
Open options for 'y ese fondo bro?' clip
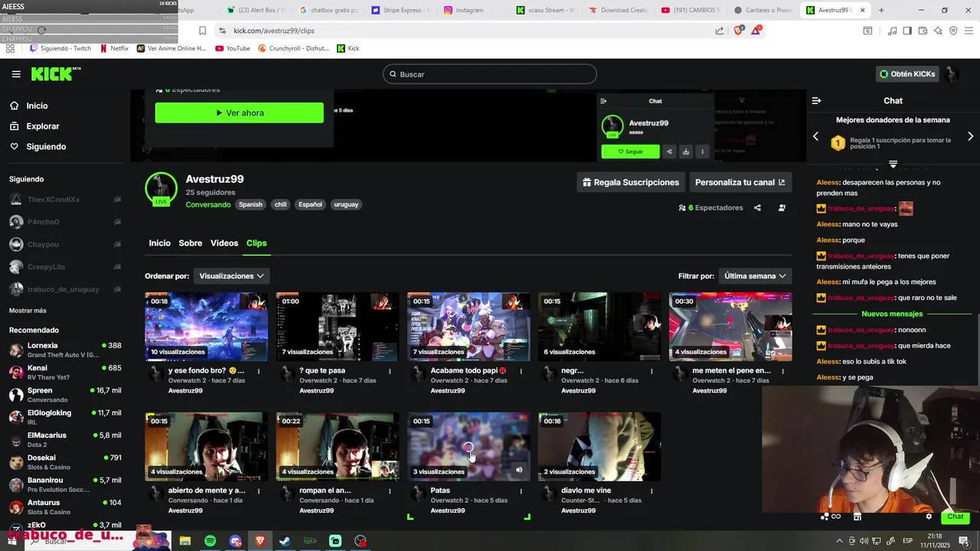(259, 371)
